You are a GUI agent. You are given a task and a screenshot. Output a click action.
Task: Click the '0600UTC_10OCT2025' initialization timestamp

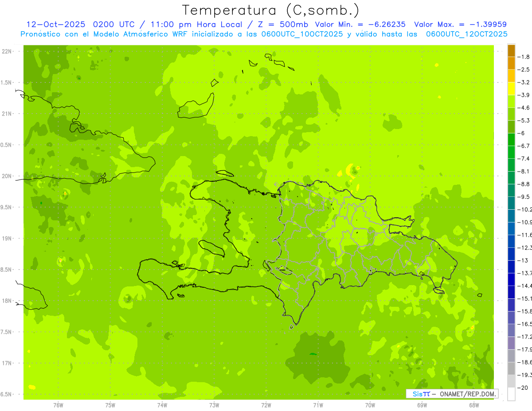point(303,34)
